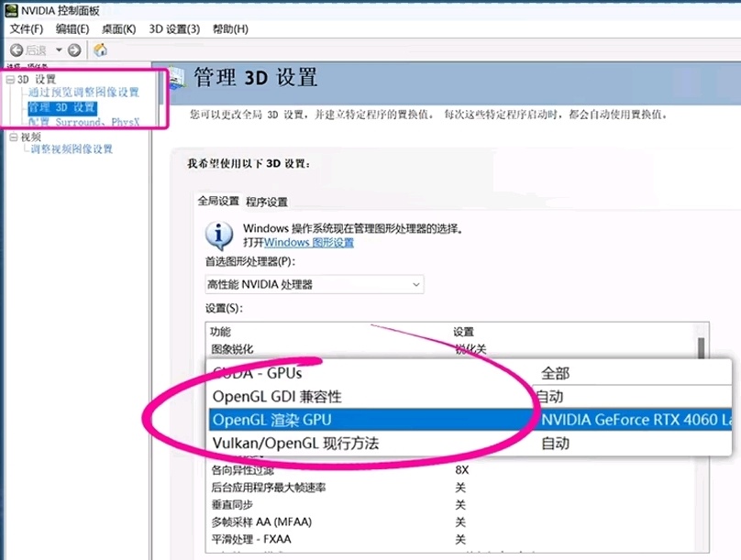Open the Windows 图形设置 link
Image resolution: width=741 pixels, height=560 pixels.
point(309,243)
